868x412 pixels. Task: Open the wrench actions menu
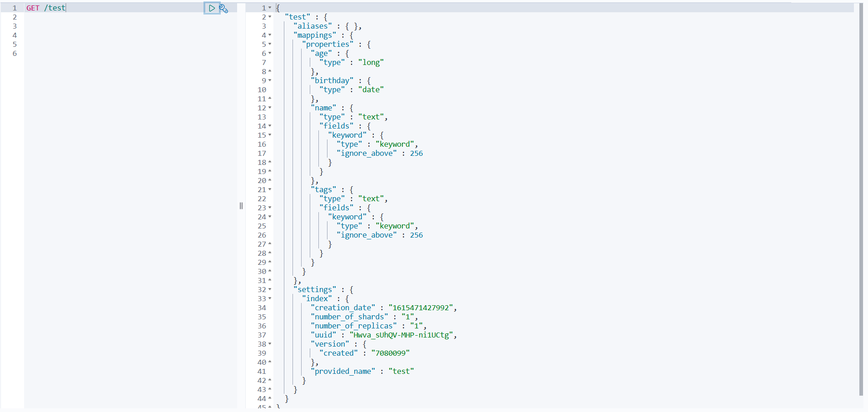[x=223, y=8]
